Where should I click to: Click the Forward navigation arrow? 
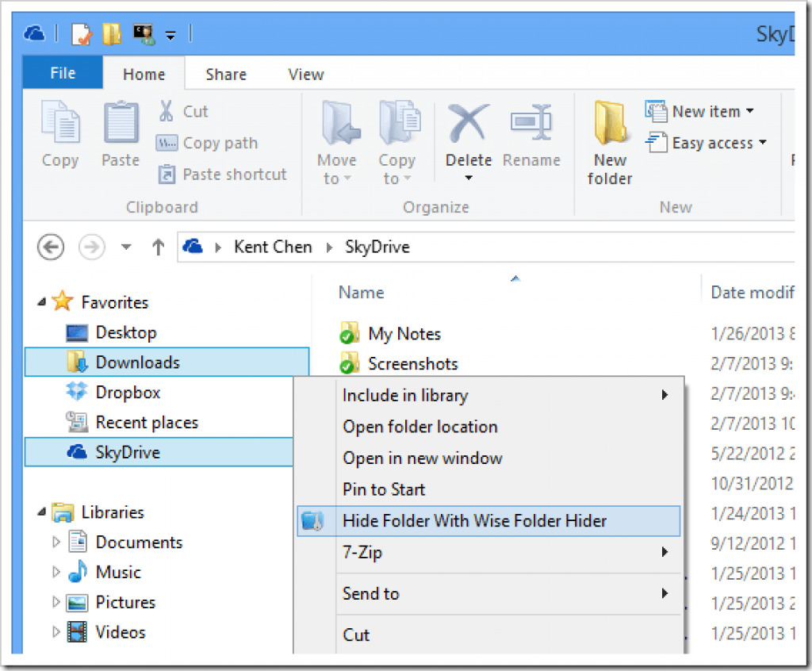click(x=92, y=247)
